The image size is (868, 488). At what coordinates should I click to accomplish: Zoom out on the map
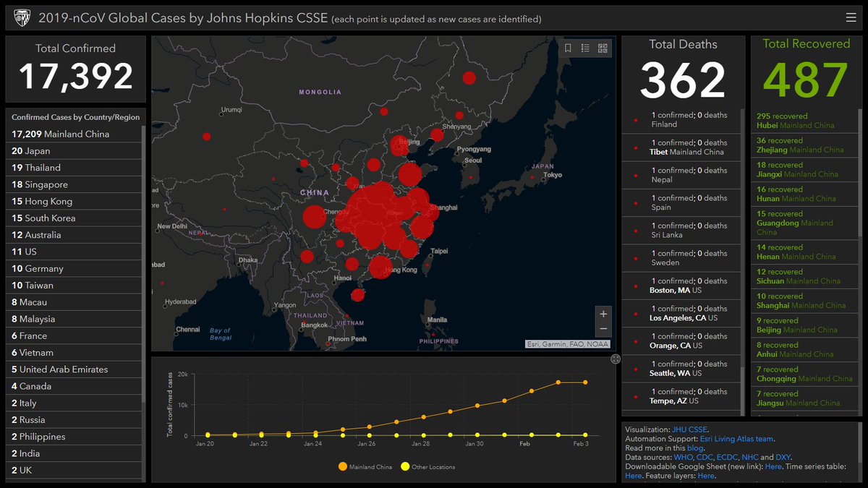tap(603, 330)
